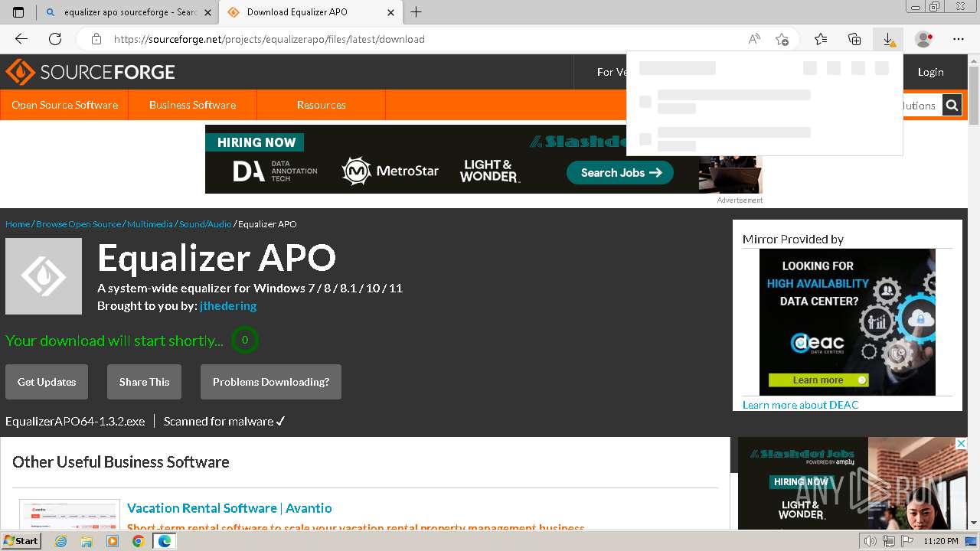The width and height of the screenshot is (980, 551).
Task: Click the profile avatar icon
Action: [924, 39]
